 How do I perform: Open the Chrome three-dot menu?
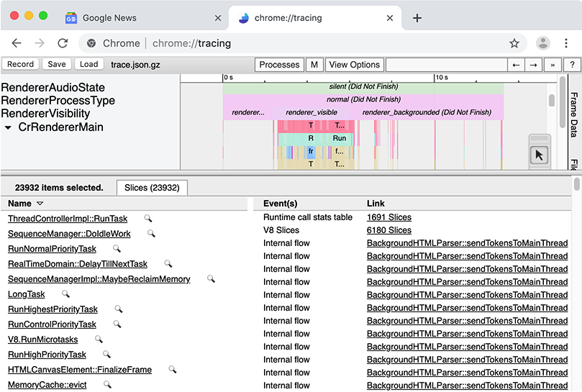pos(567,43)
